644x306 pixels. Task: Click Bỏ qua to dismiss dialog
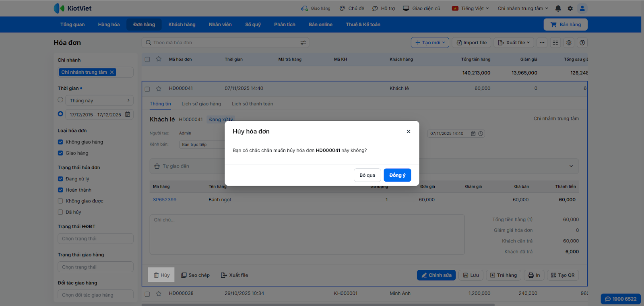click(367, 175)
